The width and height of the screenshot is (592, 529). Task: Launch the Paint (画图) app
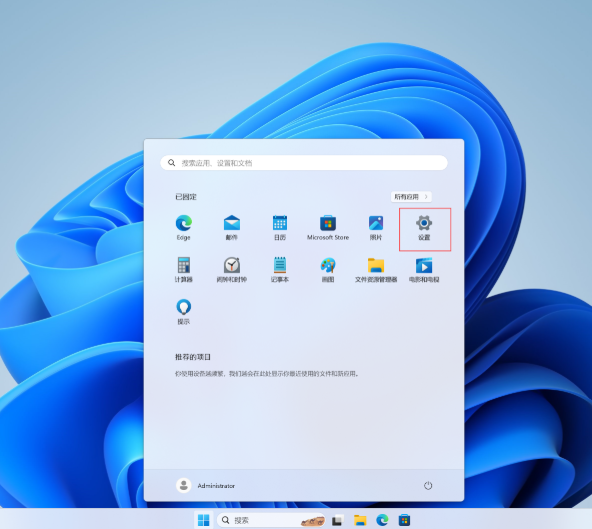pos(328,270)
